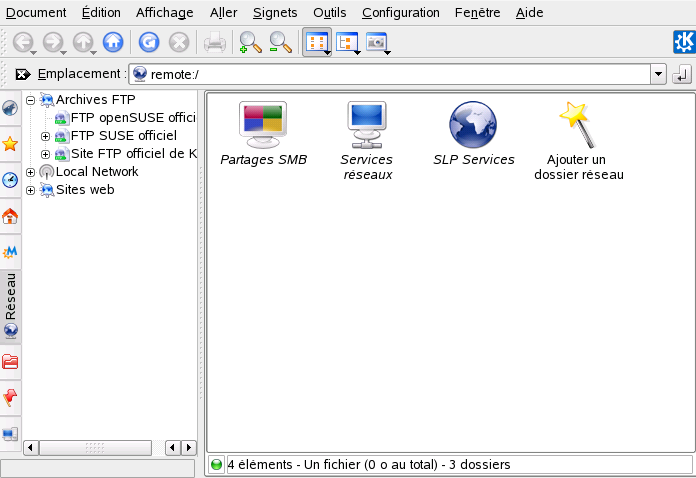Screen dimensions: 696x478
Task: Select Sites web in the tree
Action: (77, 190)
